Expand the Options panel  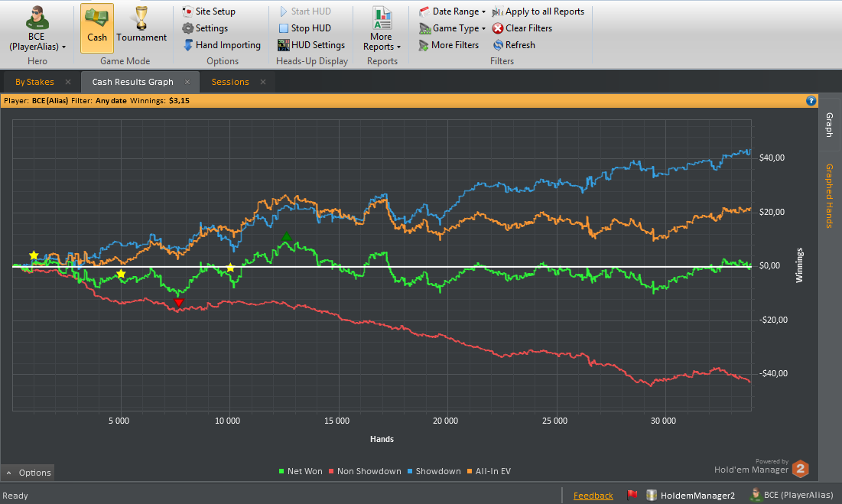click(x=28, y=473)
